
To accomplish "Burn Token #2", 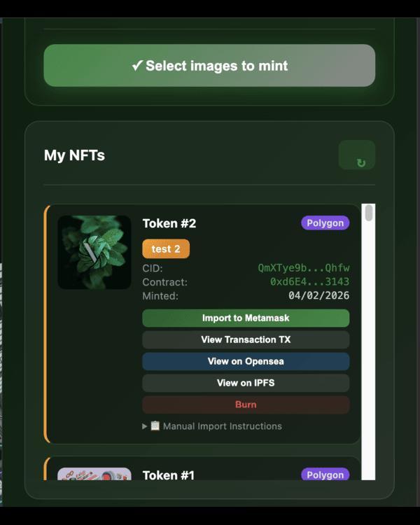I will coord(246,405).
